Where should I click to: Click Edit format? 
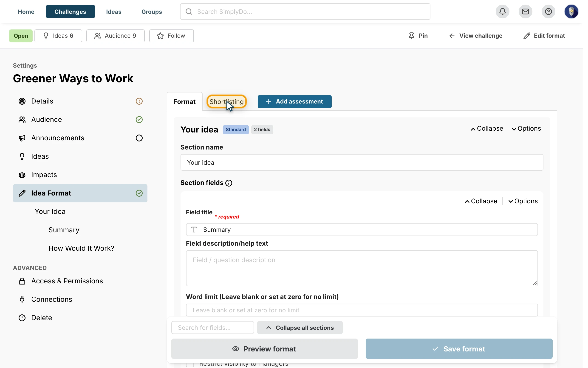tap(544, 36)
